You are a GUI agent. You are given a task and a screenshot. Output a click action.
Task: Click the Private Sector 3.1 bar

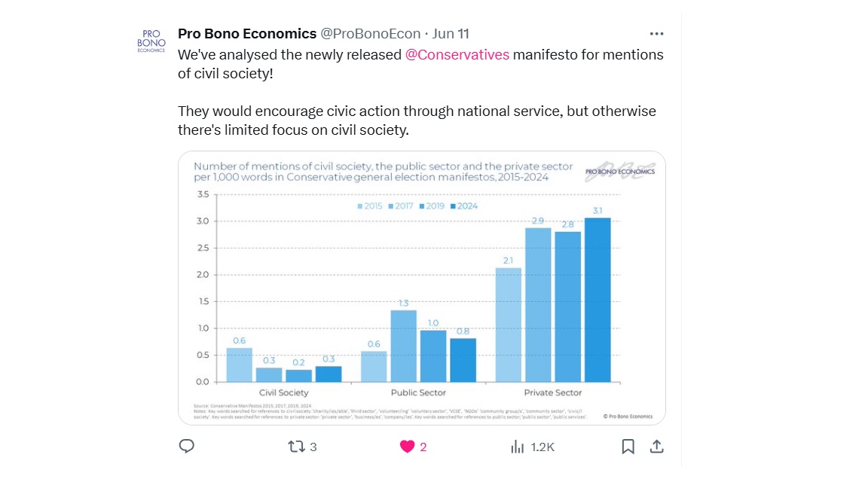pos(598,300)
